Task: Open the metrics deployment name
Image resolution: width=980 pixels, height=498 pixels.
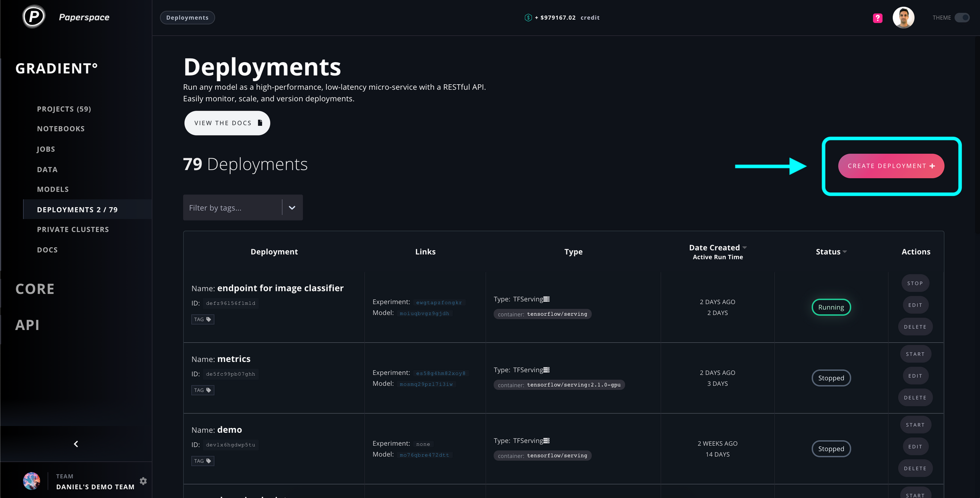Action: (234, 359)
